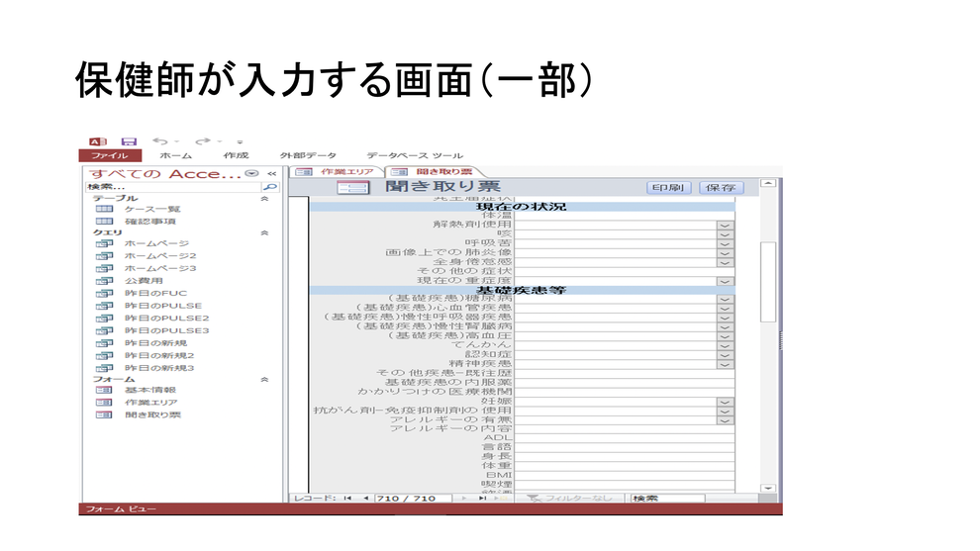Click the 保存 button
Viewport: 980px width, 551px height.
point(720,187)
